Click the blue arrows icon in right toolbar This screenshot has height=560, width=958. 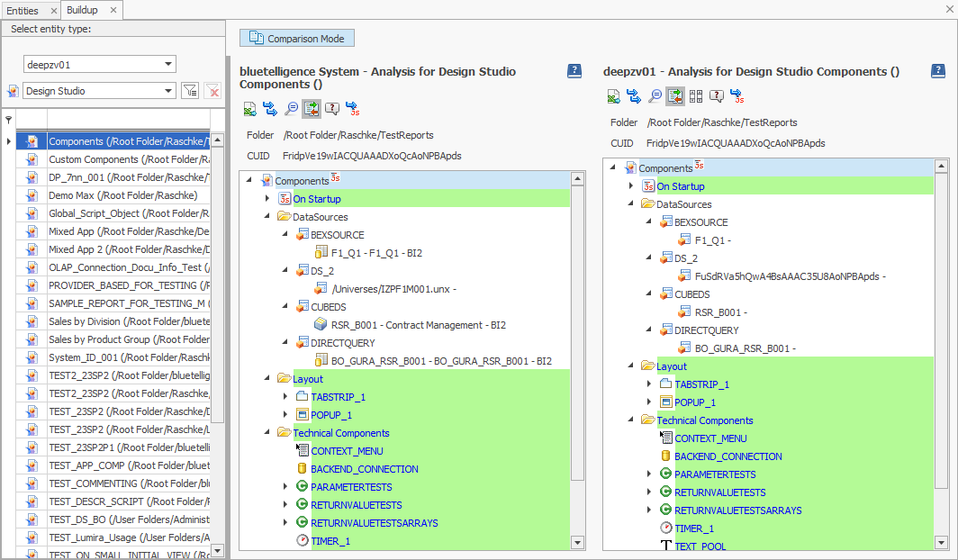(x=634, y=96)
